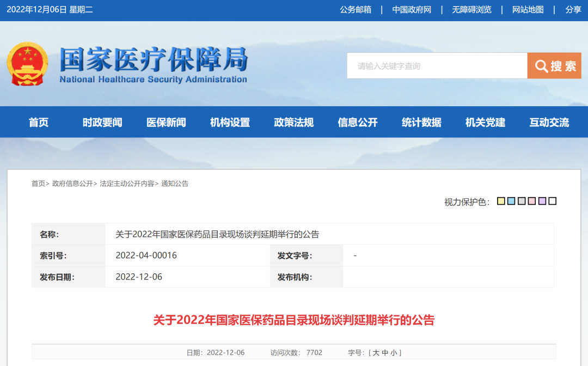This screenshot has height=366, width=588.
Task: Select pink eye-protection color swatch
Action: 532,201
